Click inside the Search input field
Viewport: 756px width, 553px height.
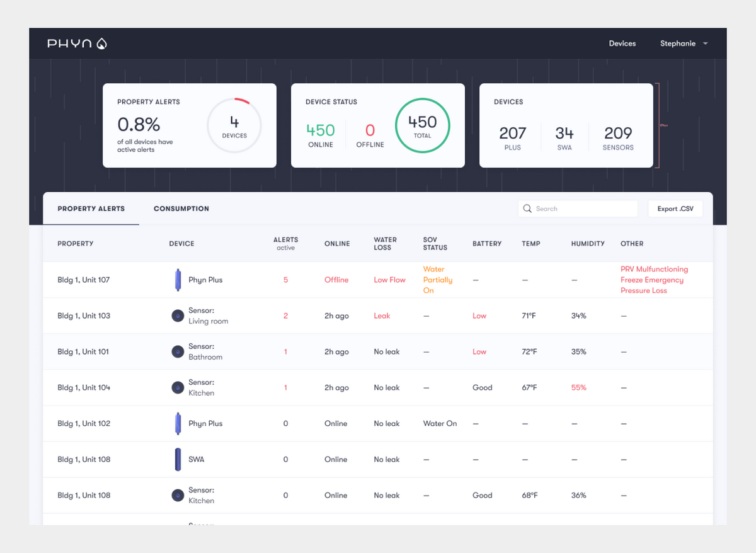click(x=583, y=208)
